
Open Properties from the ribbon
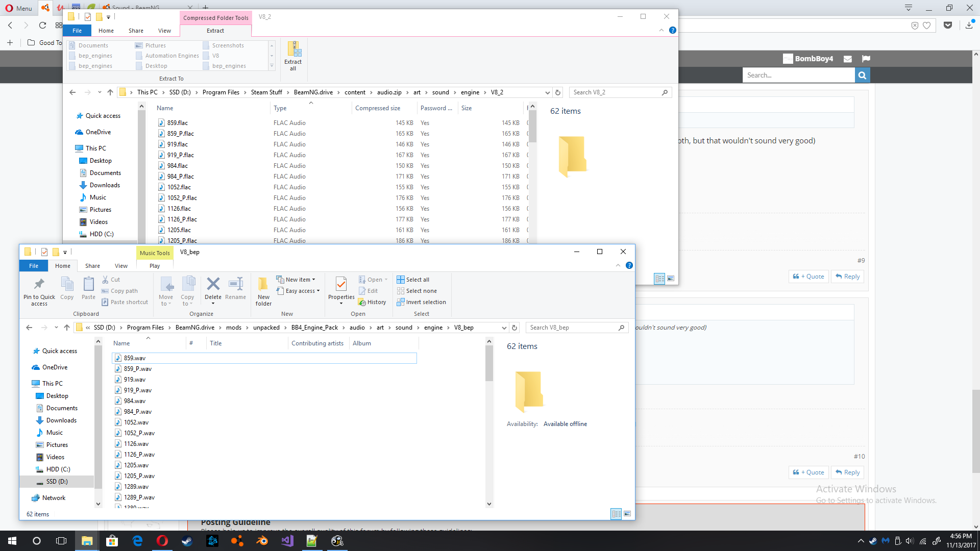click(x=341, y=290)
